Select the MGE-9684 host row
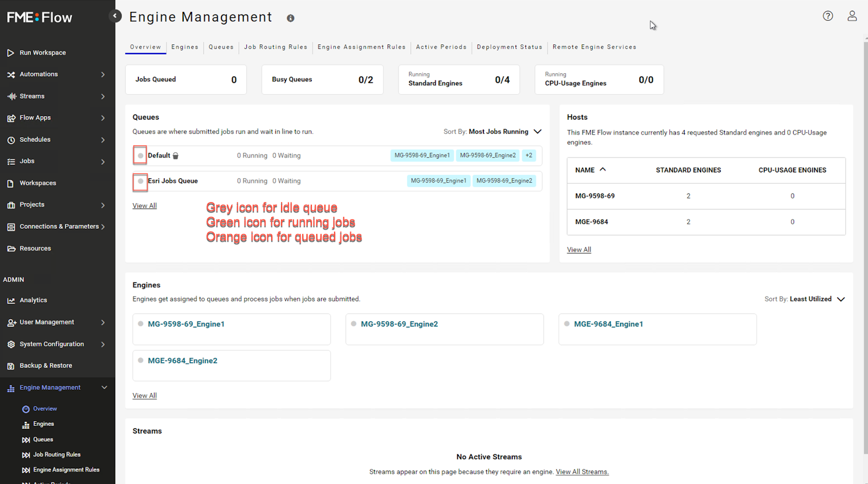This screenshot has width=868, height=484. 706,222
